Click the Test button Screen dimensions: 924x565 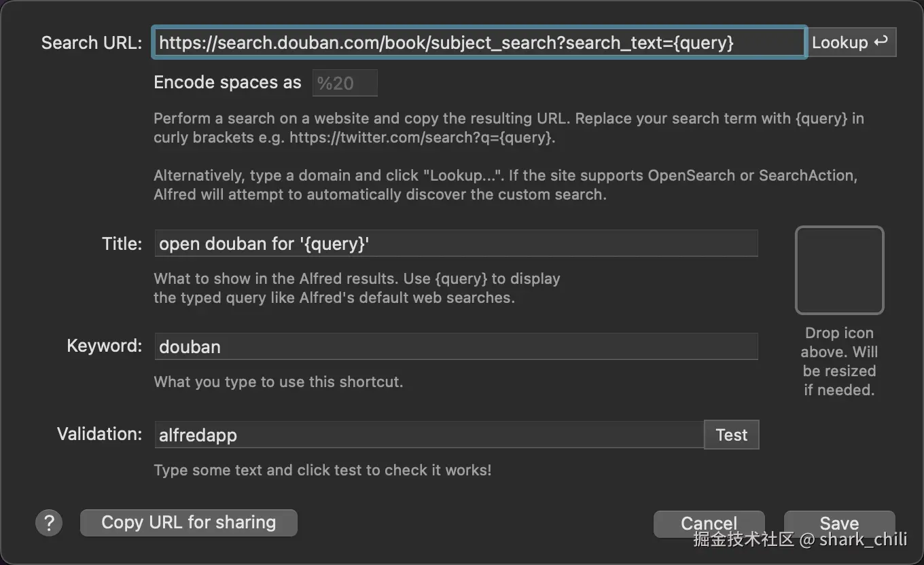point(732,435)
